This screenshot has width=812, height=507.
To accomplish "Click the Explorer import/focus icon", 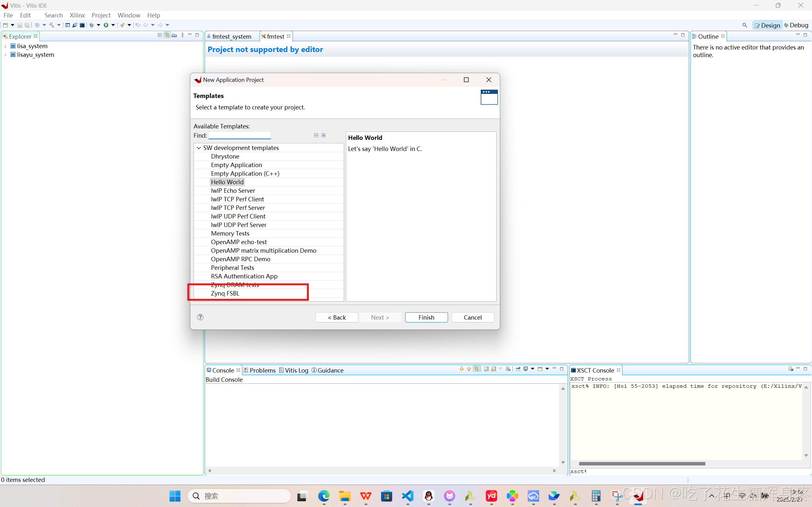I will (174, 35).
